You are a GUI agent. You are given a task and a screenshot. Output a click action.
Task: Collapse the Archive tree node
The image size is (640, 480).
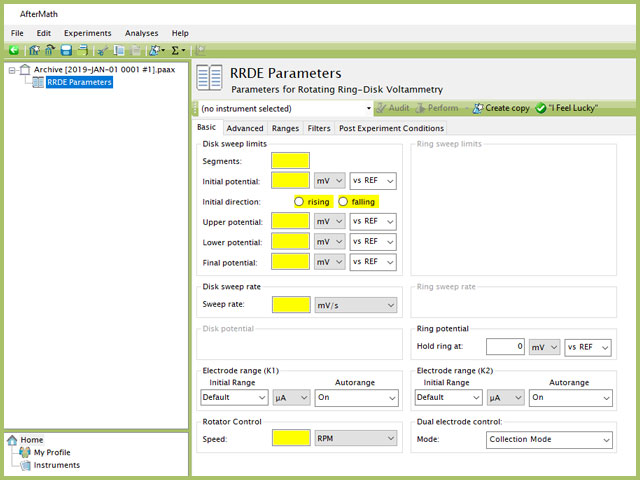[12, 70]
